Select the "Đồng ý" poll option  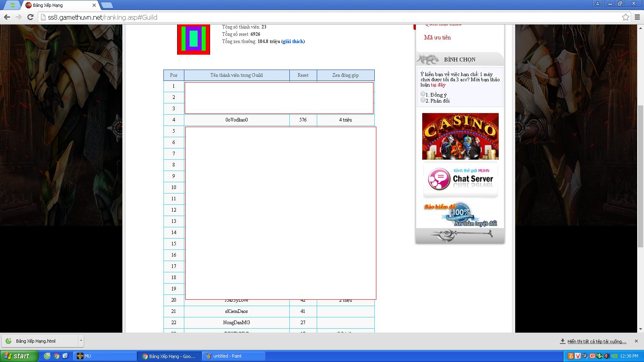click(x=423, y=94)
